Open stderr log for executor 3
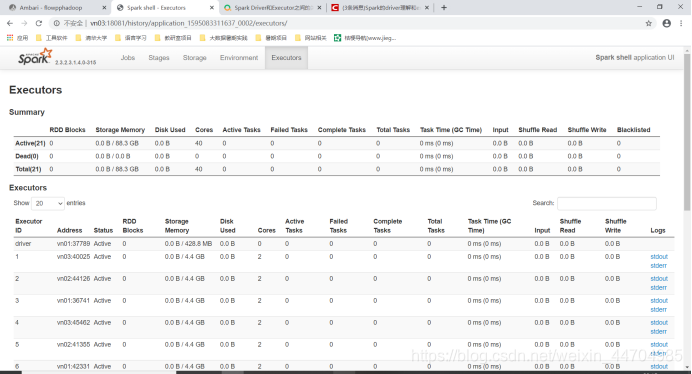The height and width of the screenshot is (374, 692). coord(658,310)
